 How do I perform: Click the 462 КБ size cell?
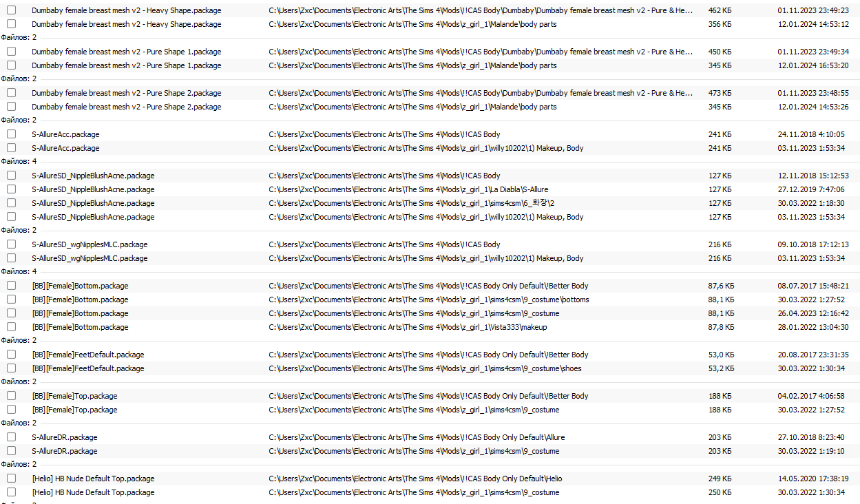tap(720, 10)
